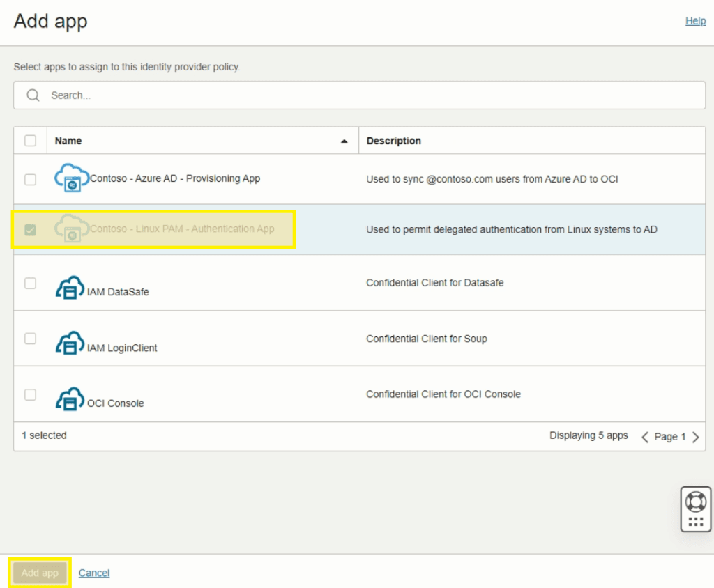This screenshot has width=714, height=588.
Task: Click the OCI Console app icon
Action: click(x=70, y=400)
